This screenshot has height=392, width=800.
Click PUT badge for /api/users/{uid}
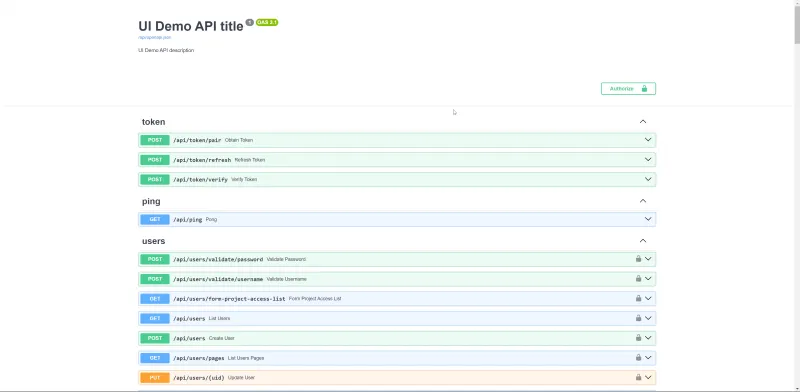pyautogui.click(x=155, y=378)
